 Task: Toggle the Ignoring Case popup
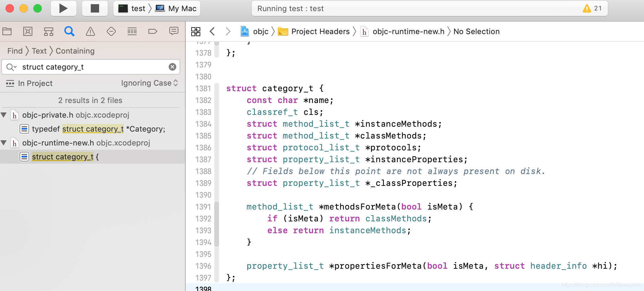pyautogui.click(x=150, y=83)
